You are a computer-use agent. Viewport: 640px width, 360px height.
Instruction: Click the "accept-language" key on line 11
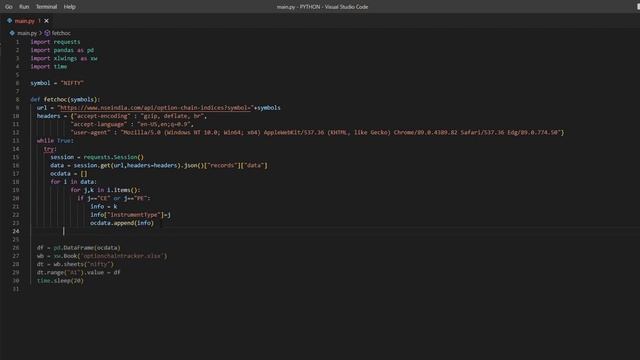[98, 124]
